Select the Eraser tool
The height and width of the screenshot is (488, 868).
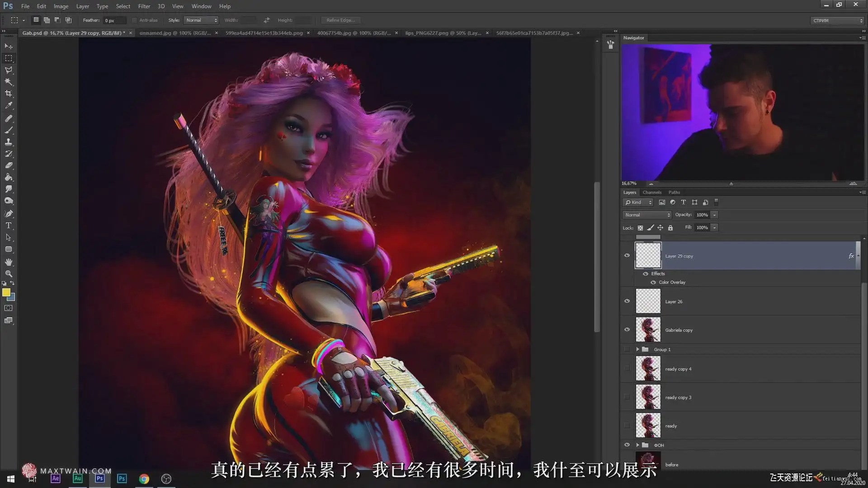(9, 165)
